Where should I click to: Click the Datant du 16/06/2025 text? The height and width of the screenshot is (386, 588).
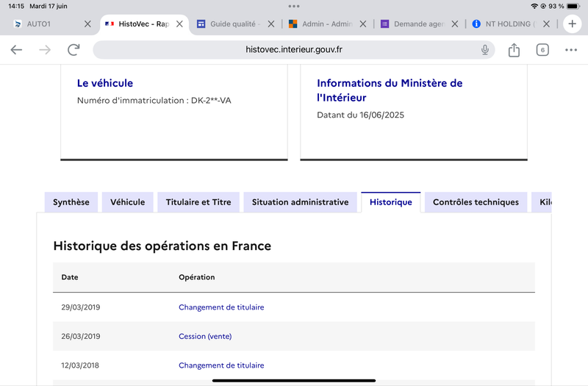pyautogui.click(x=360, y=115)
